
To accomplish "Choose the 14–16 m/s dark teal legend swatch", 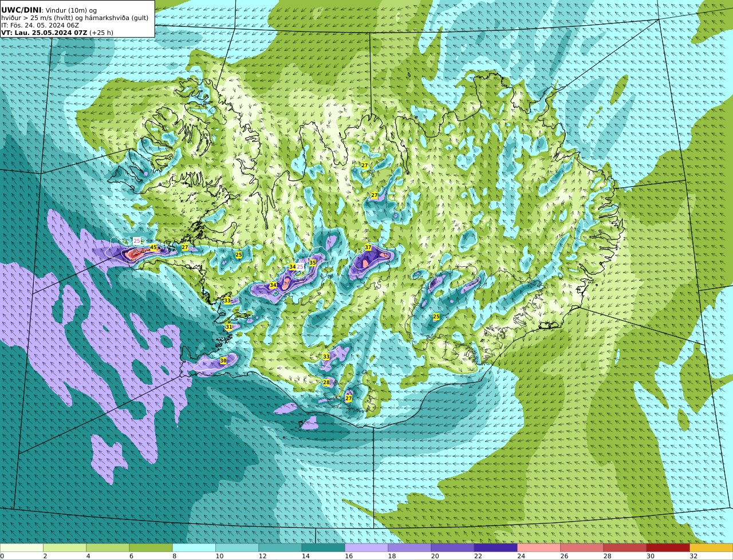I will click(x=324, y=548).
